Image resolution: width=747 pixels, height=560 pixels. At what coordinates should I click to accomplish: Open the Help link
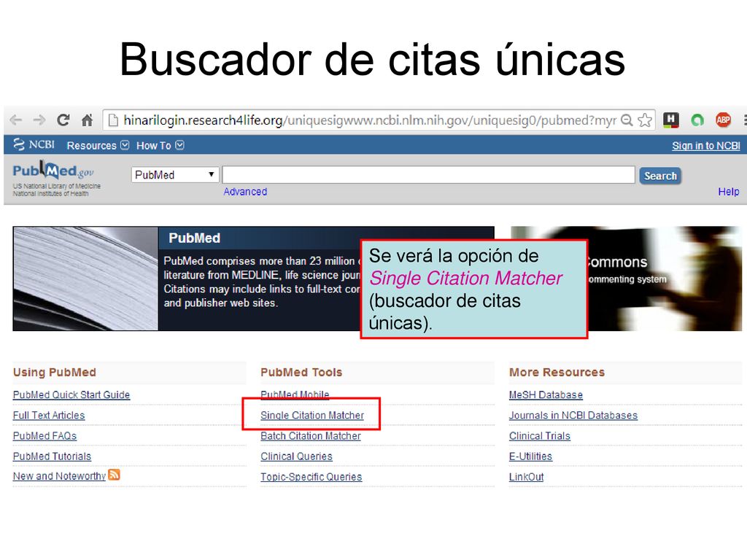(729, 192)
